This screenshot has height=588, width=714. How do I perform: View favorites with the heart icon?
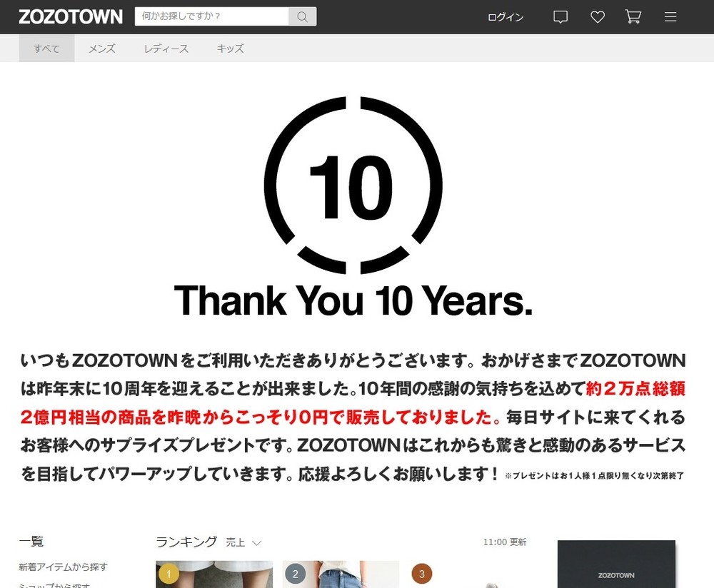click(x=597, y=16)
